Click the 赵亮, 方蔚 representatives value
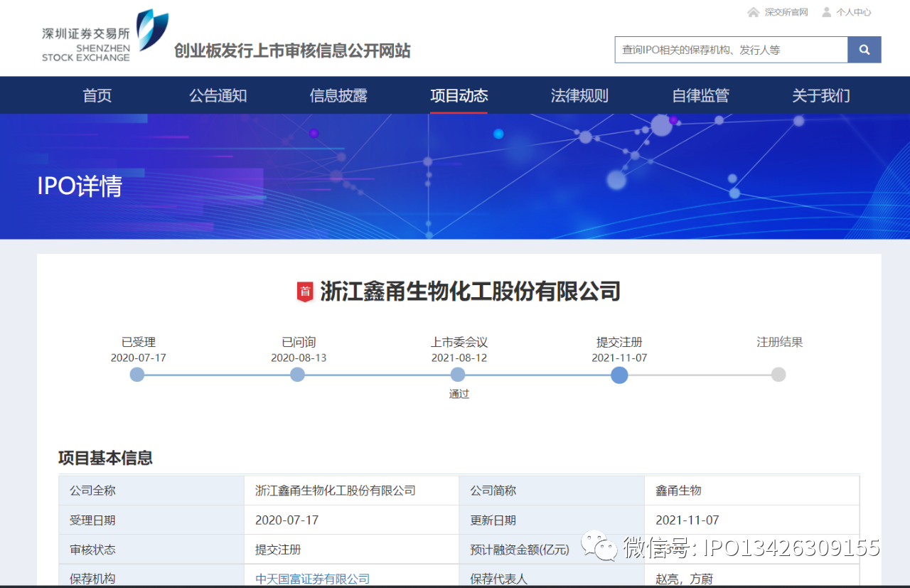 684,579
